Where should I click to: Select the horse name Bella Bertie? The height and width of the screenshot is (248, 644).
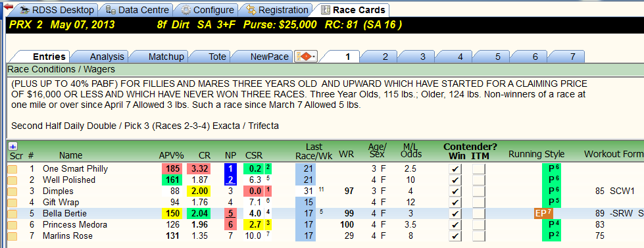click(x=64, y=214)
